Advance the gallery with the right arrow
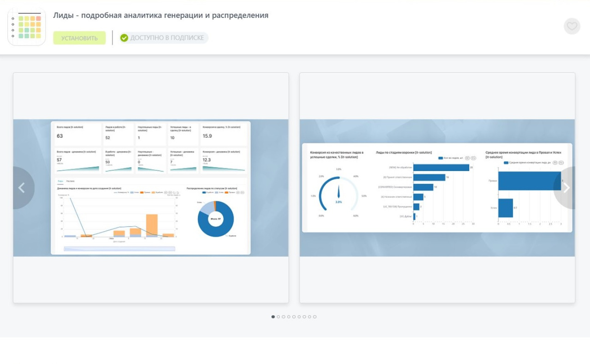 tap(566, 188)
